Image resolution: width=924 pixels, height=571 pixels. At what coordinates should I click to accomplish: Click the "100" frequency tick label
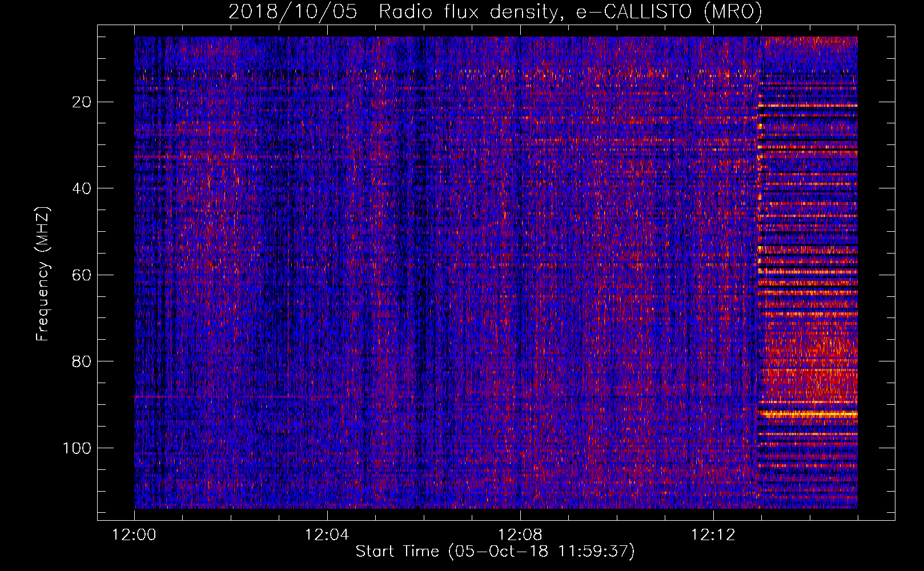[78, 448]
